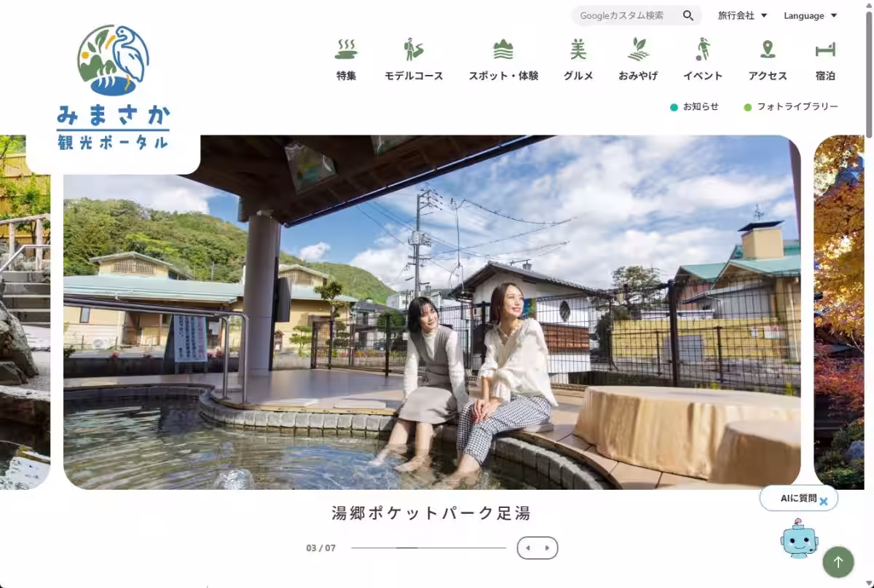Close the AIに質問 bubble
Screen dimensions: 874x588
[x=824, y=501]
